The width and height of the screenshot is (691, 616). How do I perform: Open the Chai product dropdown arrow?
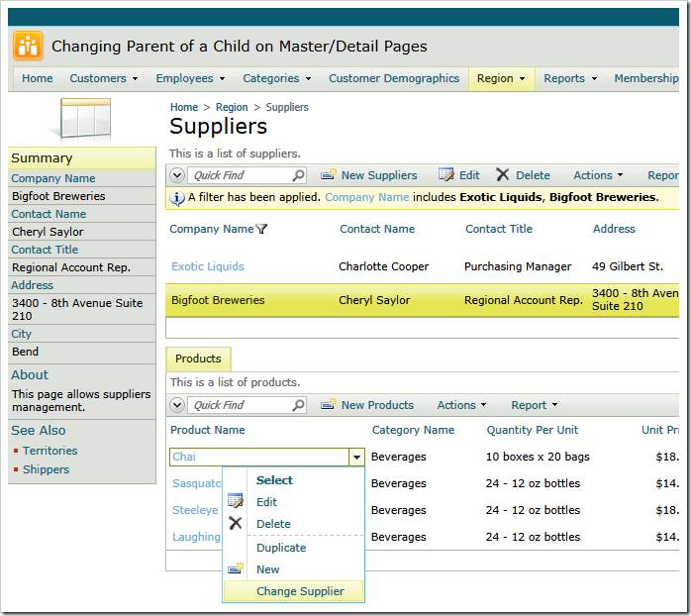[355, 458]
